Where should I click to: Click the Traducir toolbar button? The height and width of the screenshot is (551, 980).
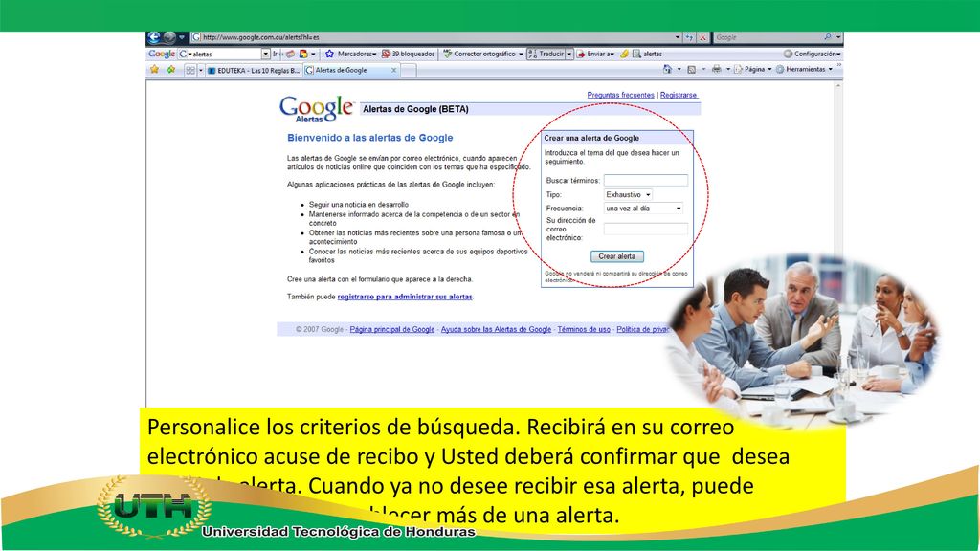click(546, 54)
